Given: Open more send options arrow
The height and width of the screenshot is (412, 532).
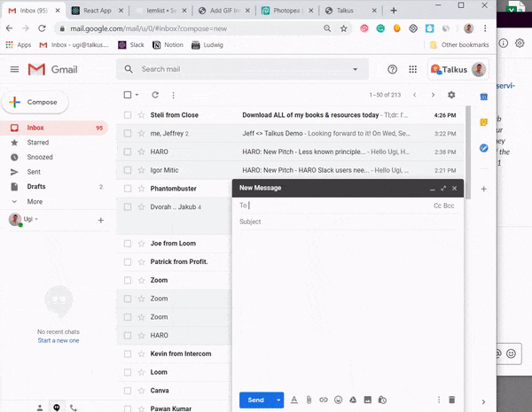Looking at the screenshot, I should point(278,400).
